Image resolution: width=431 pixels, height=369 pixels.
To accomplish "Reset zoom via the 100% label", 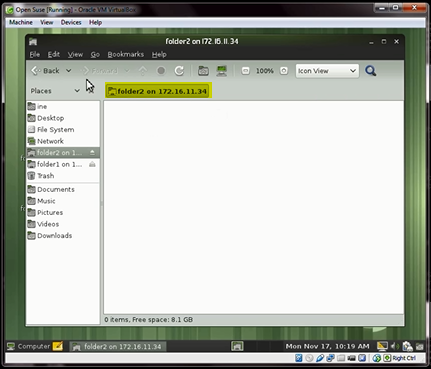I will (x=265, y=71).
